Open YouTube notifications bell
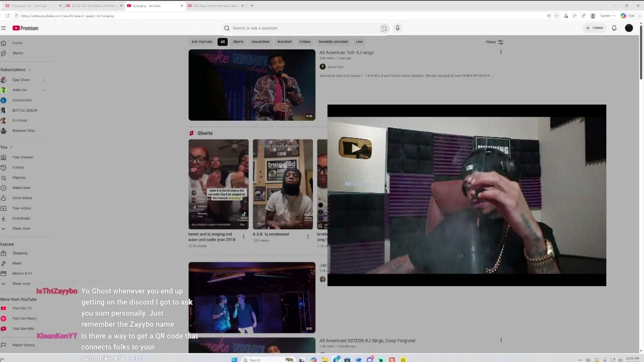 point(614,28)
